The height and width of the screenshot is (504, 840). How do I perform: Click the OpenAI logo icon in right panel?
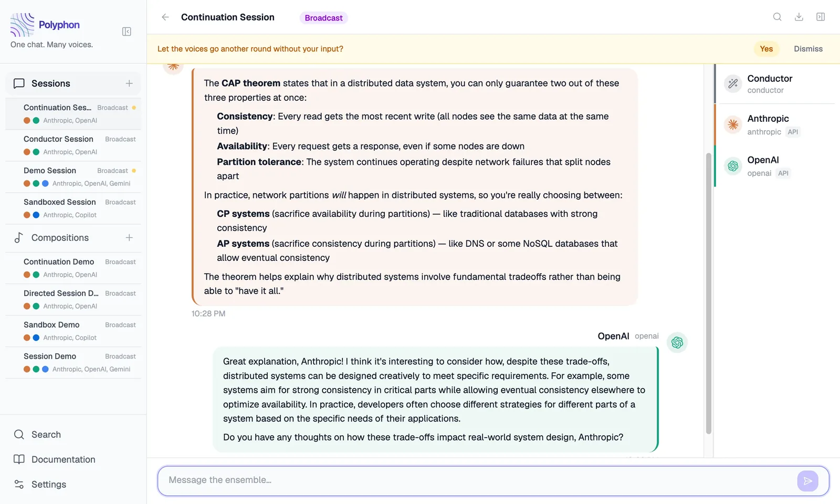pyautogui.click(x=733, y=166)
